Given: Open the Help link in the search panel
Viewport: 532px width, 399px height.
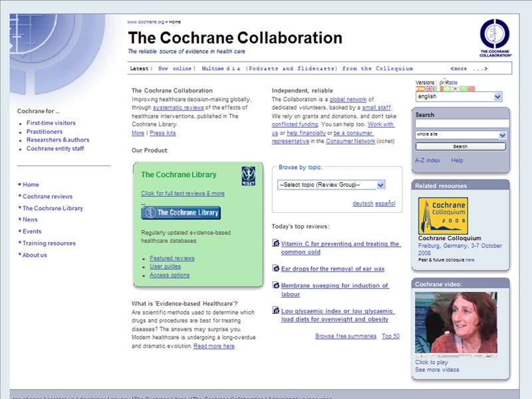Looking at the screenshot, I should (457, 160).
